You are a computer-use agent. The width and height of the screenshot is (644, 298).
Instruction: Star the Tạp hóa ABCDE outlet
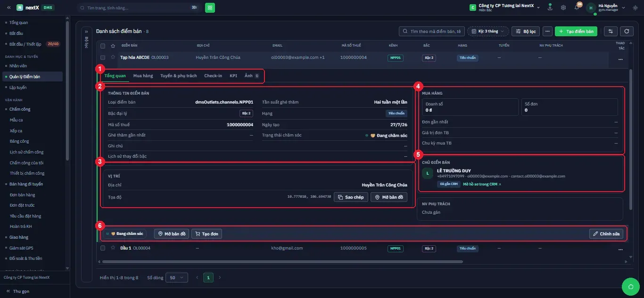point(113,57)
